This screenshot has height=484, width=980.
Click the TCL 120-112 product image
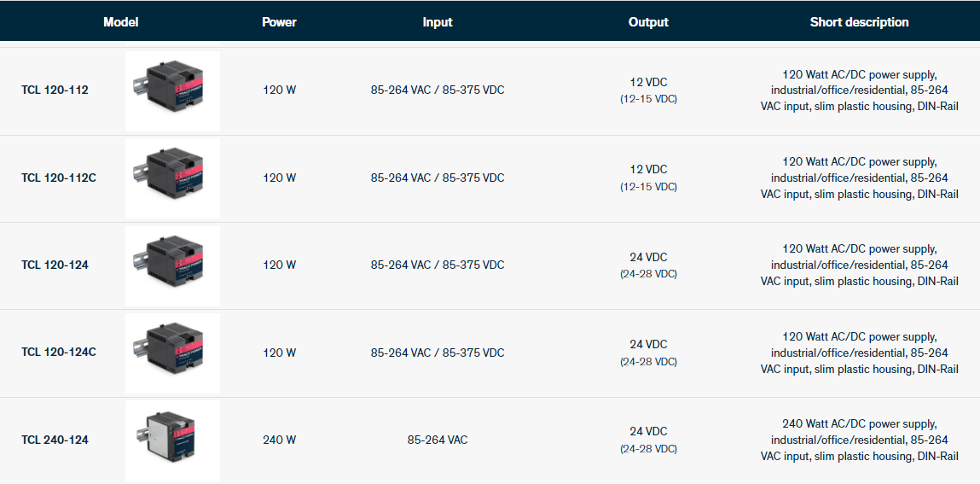pyautogui.click(x=172, y=90)
